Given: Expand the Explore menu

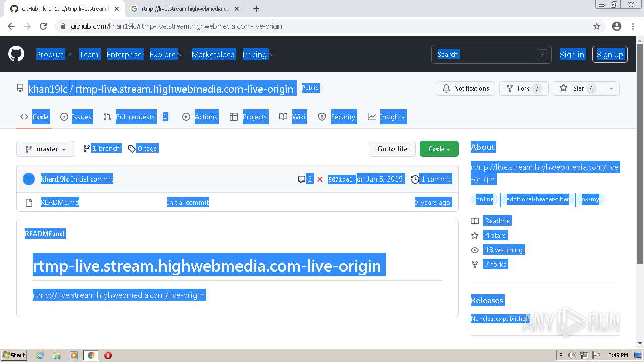Looking at the screenshot, I should pyautogui.click(x=167, y=55).
